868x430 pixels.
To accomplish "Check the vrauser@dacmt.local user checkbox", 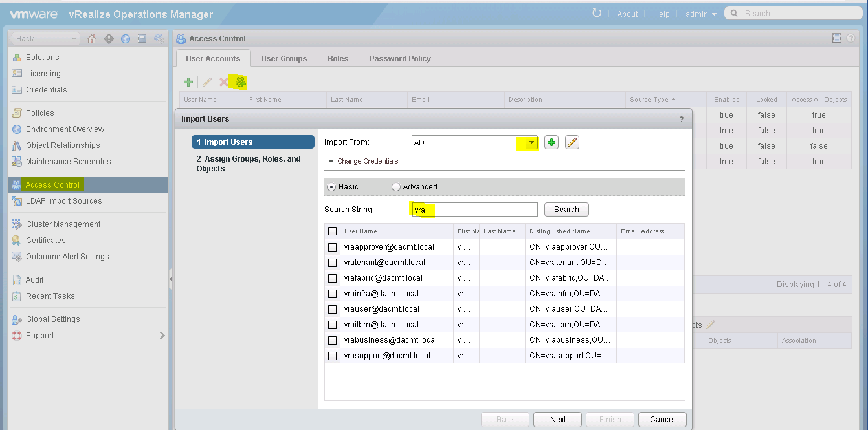I will tap(333, 309).
